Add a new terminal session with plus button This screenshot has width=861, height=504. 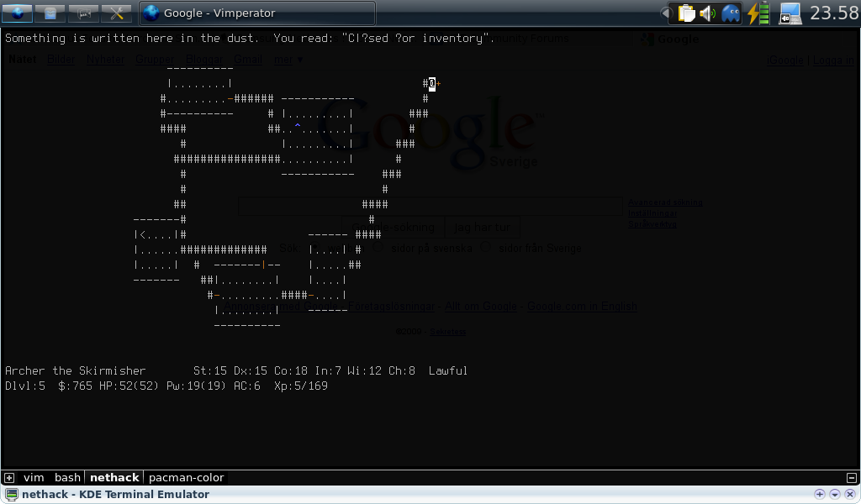(9, 478)
